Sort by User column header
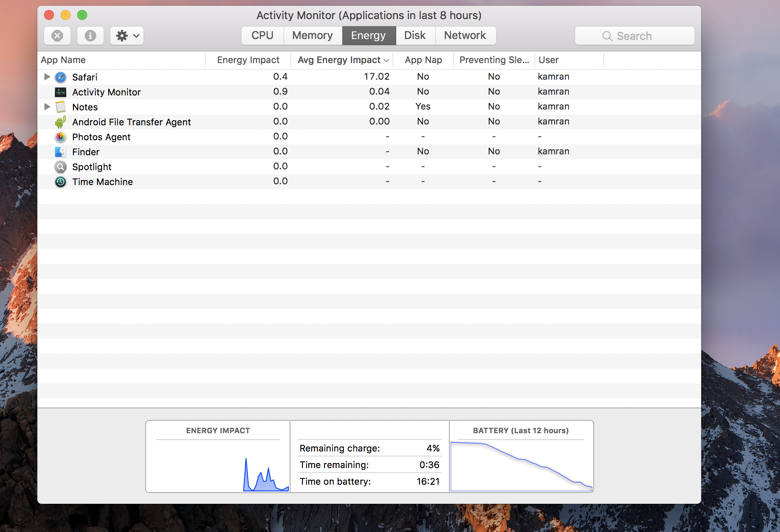Viewport: 780px width, 532px height. tap(569, 60)
